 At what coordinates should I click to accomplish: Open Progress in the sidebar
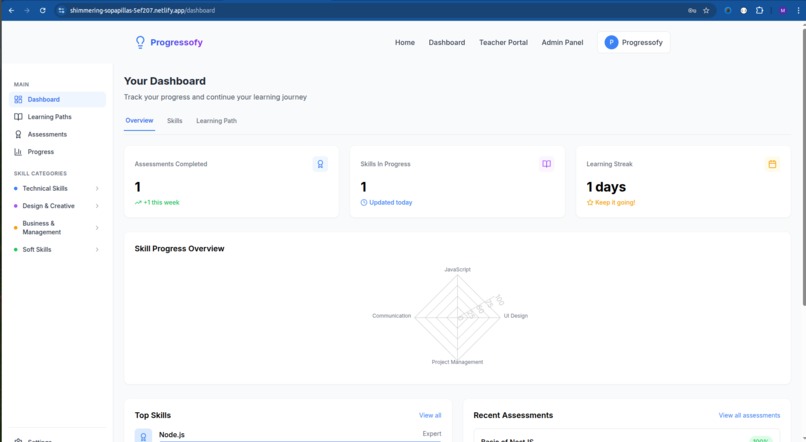[x=57, y=152]
